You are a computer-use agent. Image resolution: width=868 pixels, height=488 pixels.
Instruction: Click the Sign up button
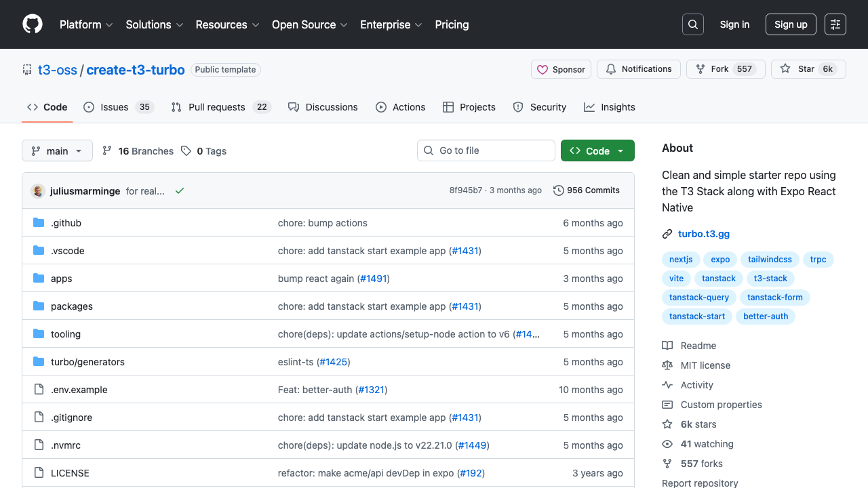(791, 24)
